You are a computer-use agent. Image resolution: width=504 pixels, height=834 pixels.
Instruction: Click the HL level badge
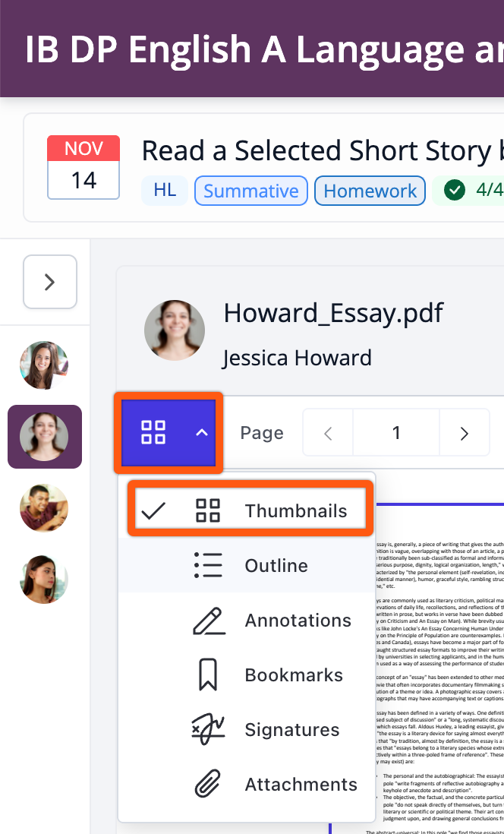pyautogui.click(x=165, y=191)
